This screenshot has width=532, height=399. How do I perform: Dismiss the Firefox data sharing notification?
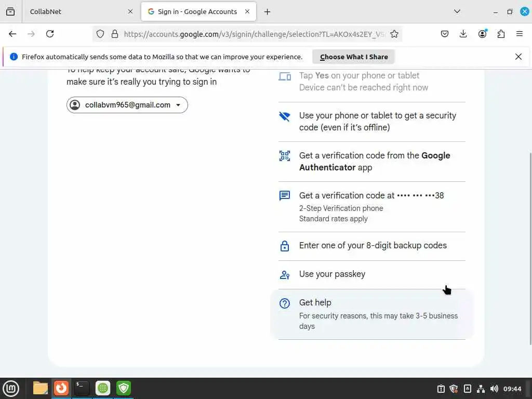pos(518,57)
